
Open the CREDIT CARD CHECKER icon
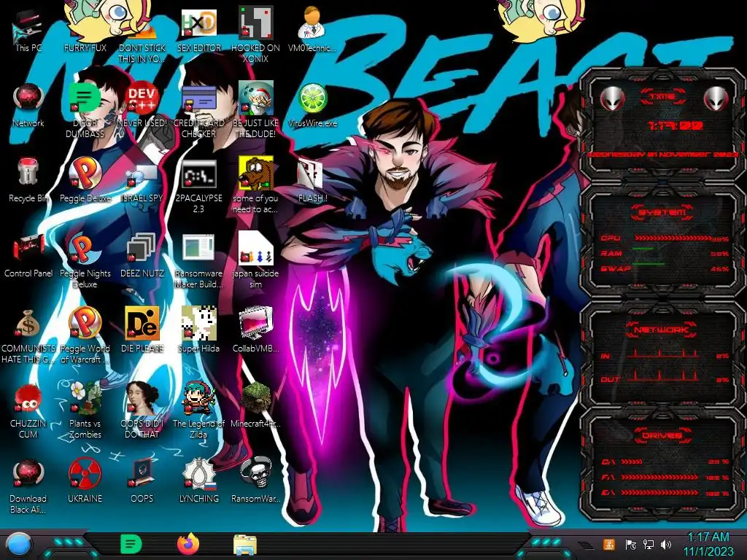198,111
